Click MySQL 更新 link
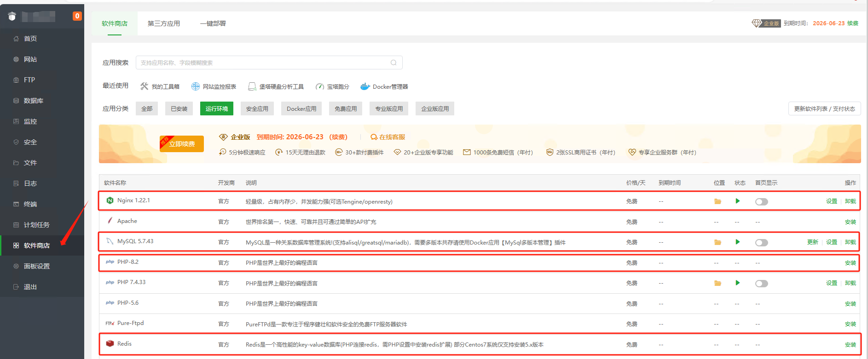 [x=812, y=242]
